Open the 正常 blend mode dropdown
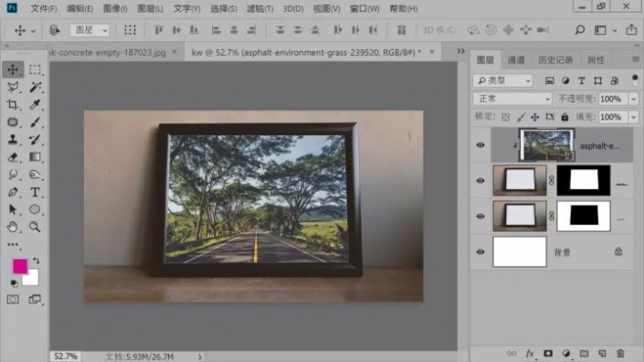The height and width of the screenshot is (362, 644). (512, 99)
